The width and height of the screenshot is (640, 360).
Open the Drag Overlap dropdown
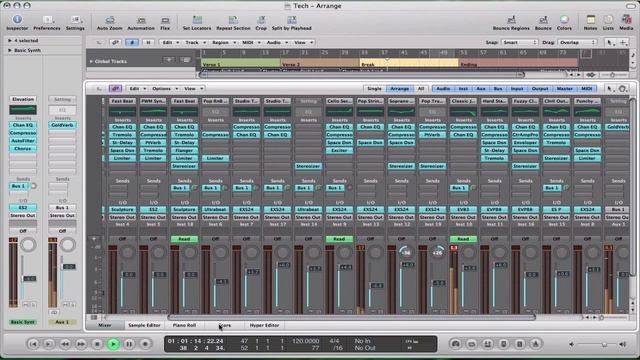tap(576, 42)
